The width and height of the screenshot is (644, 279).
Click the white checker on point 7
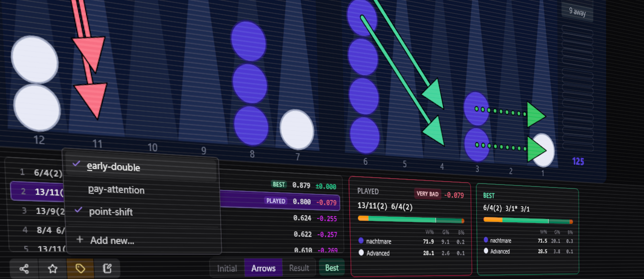[297, 129]
